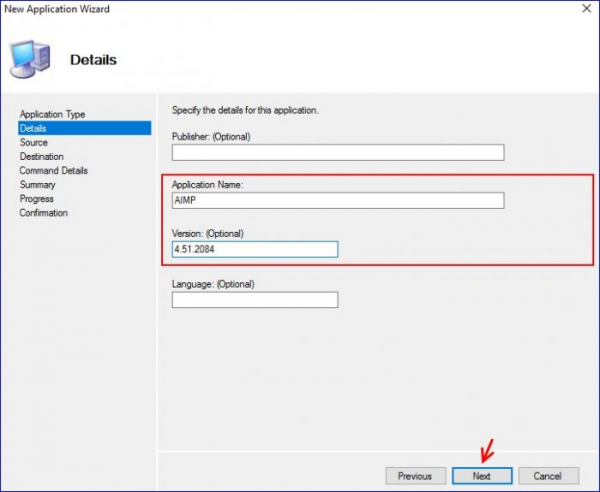This screenshot has height=492, width=600.
Task: Click the Next button
Action: pos(482,476)
